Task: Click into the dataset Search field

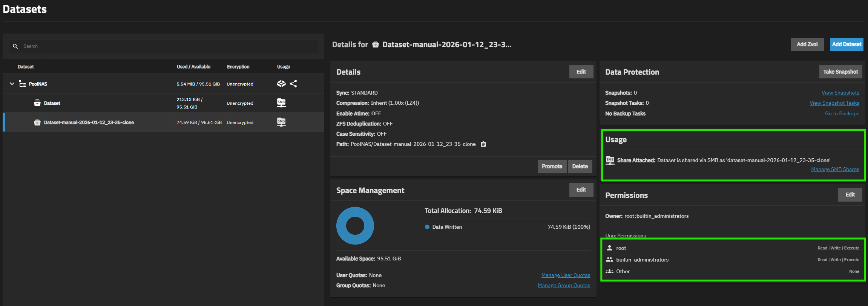Action: tap(170, 46)
